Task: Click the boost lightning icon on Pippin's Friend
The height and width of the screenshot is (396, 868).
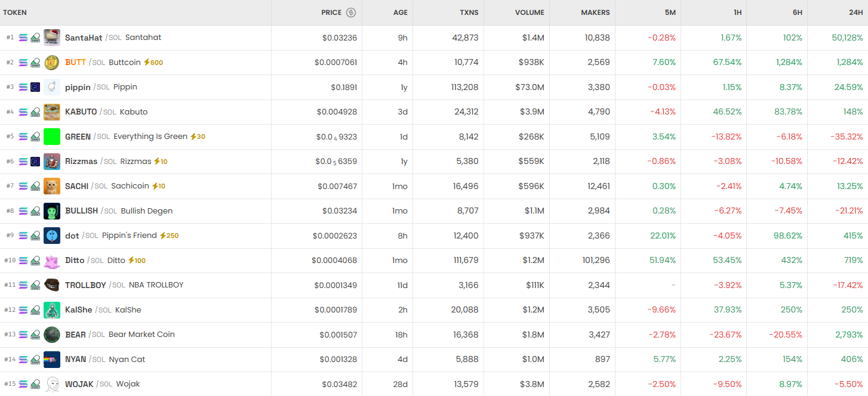Action: [162, 236]
